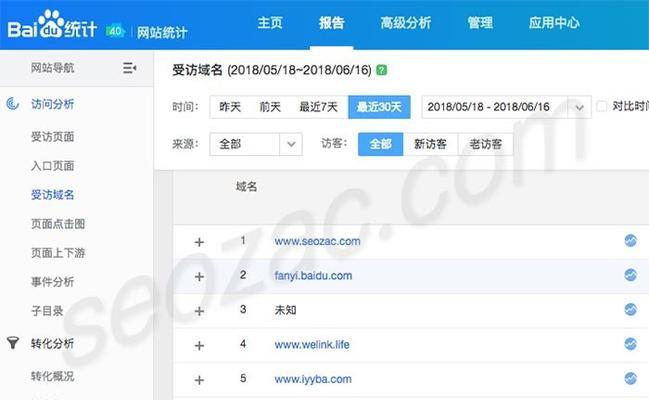
Task: Click the 访问分析 moon icon
Action: [x=12, y=104]
